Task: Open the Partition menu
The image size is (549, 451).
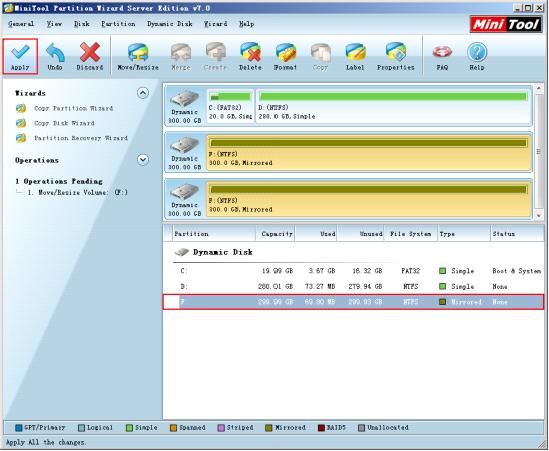Action: pyautogui.click(x=118, y=24)
